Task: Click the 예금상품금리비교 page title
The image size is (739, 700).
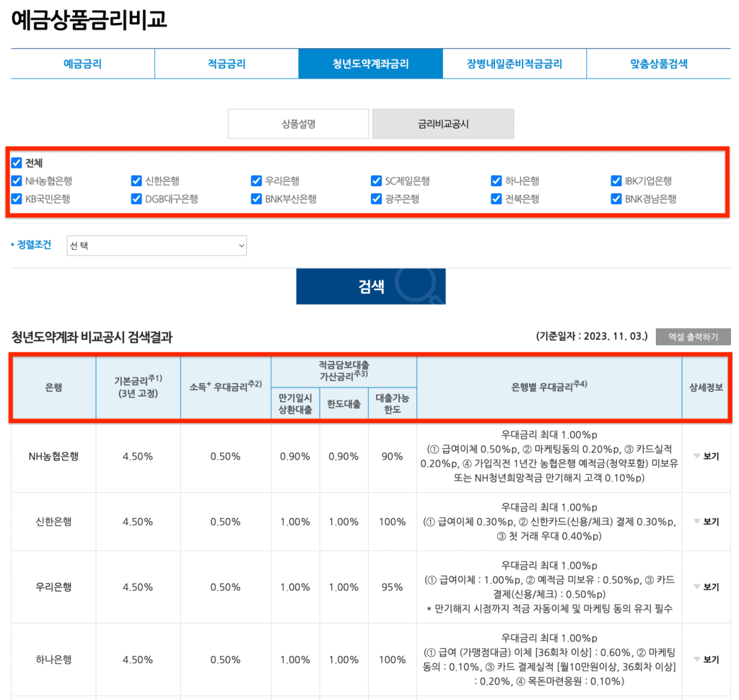Action: tap(89, 19)
